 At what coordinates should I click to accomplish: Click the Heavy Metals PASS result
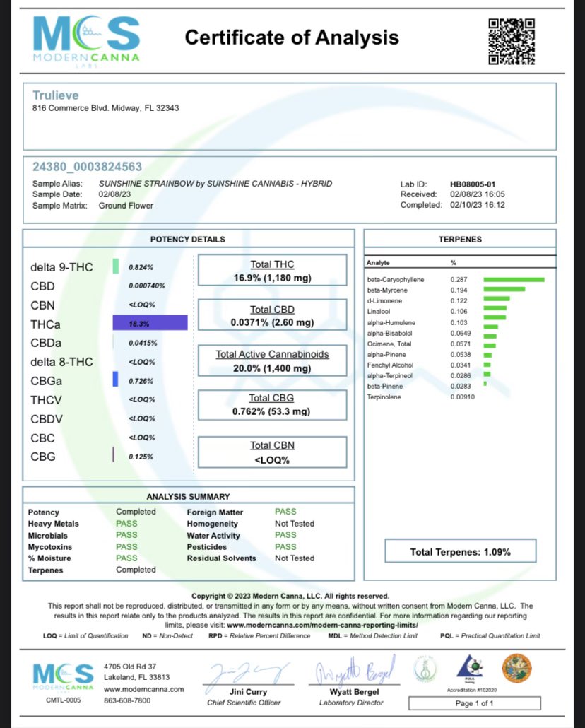[126, 523]
